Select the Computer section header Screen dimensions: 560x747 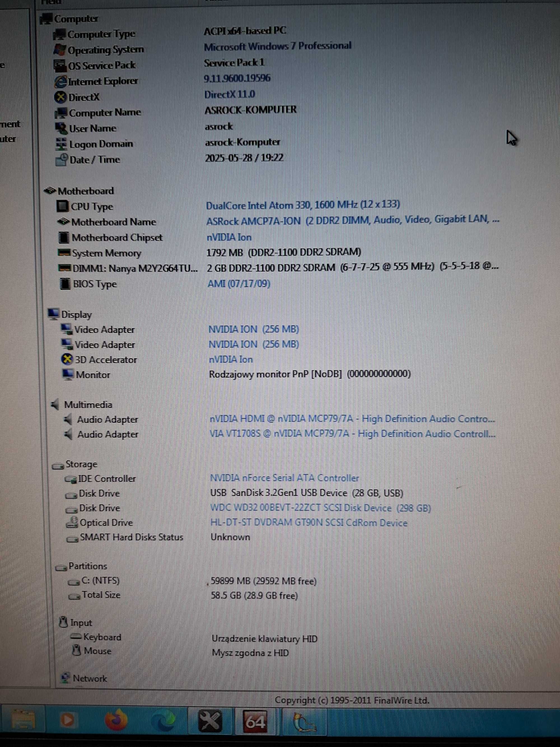tap(76, 18)
